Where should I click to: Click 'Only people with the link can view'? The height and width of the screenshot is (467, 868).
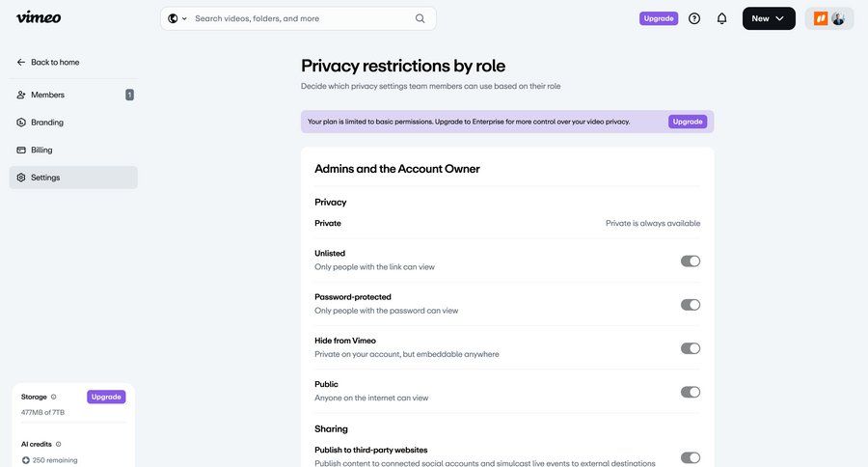point(374,267)
